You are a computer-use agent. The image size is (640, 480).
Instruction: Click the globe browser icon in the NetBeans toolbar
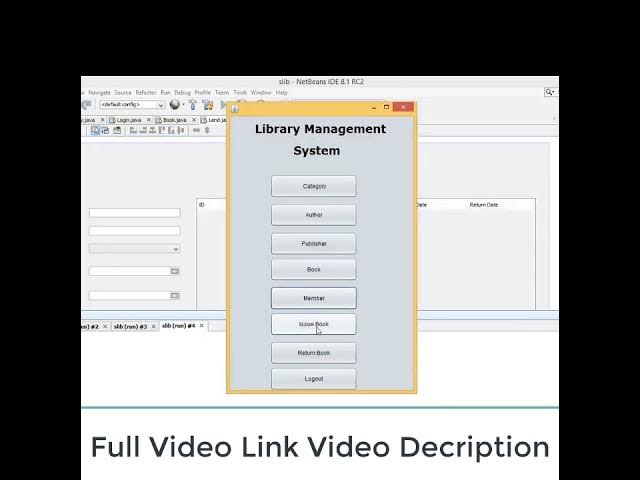[x=175, y=105]
